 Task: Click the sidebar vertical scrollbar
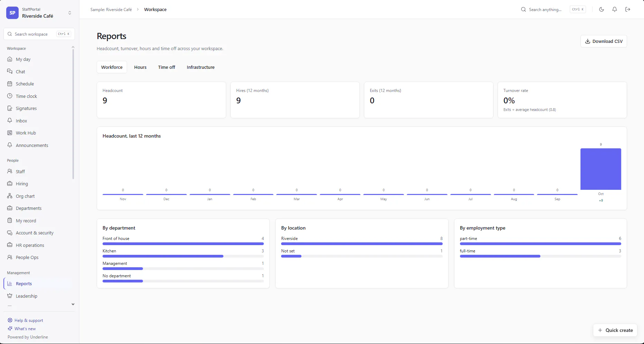(73, 114)
